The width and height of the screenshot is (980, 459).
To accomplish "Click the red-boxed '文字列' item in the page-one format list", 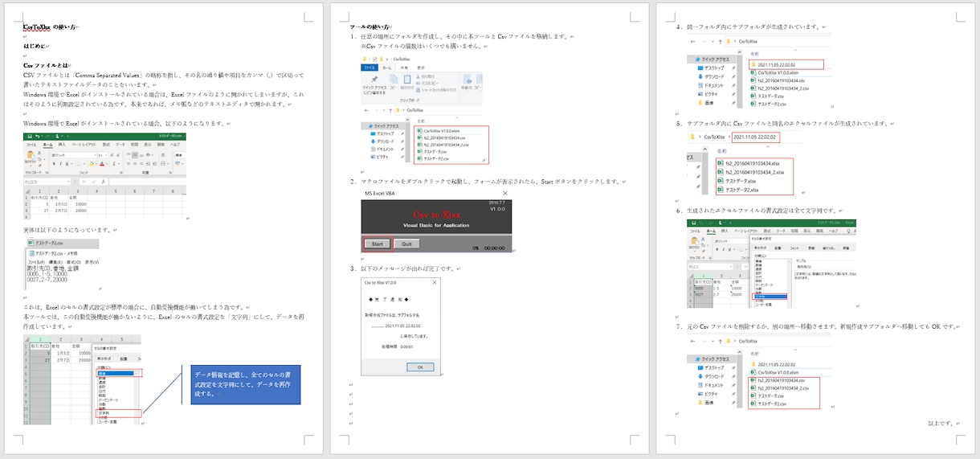I will pyautogui.click(x=118, y=412).
